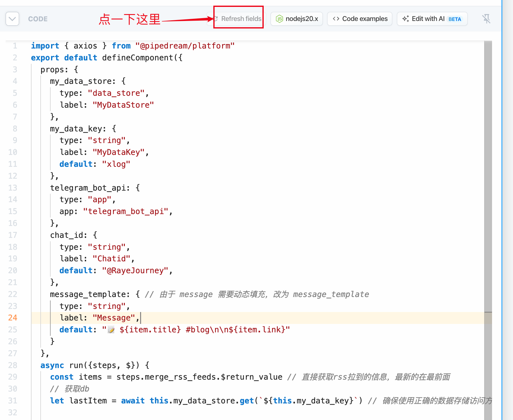Click the highlighted line number 24
This screenshot has width=513, height=420.
pos(13,318)
